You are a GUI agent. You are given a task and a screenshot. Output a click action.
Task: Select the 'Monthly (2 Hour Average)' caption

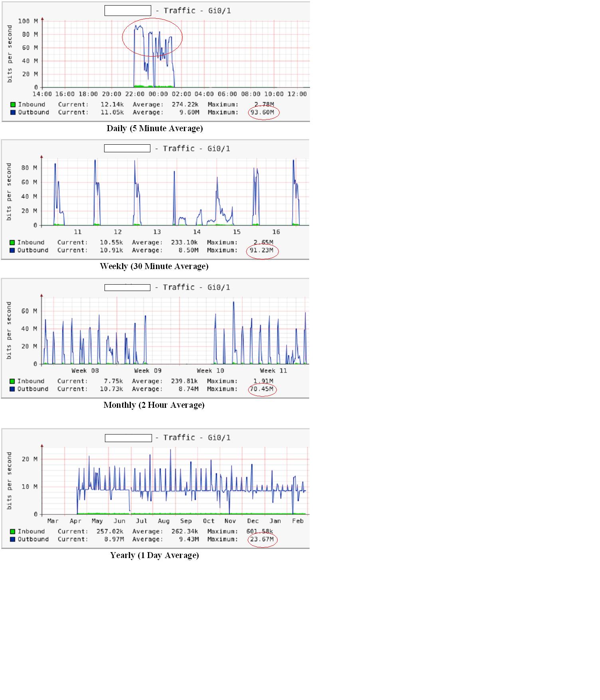(154, 405)
